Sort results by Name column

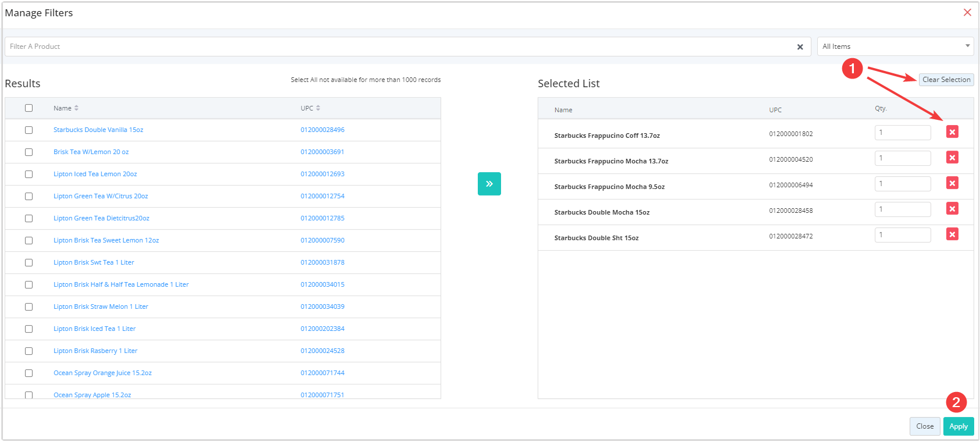(66, 108)
